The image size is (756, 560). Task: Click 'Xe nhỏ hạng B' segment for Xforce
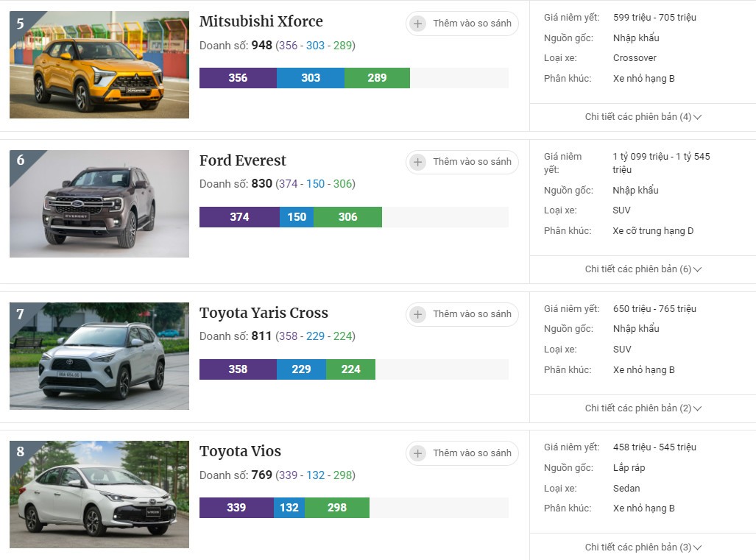[x=644, y=79]
